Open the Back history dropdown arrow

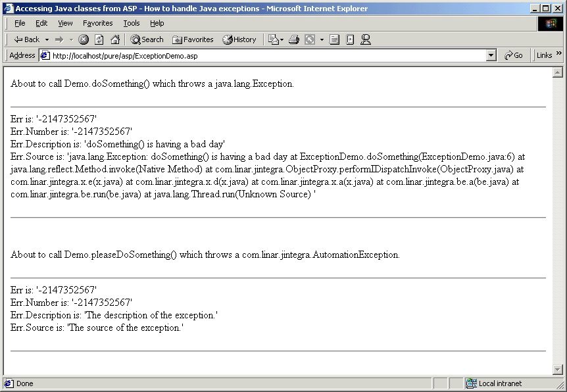pos(47,39)
